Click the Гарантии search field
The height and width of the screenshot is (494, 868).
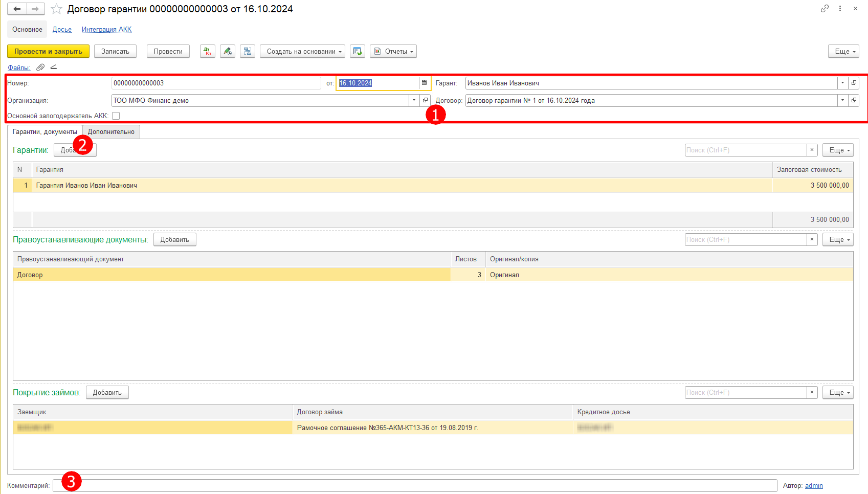(x=746, y=150)
